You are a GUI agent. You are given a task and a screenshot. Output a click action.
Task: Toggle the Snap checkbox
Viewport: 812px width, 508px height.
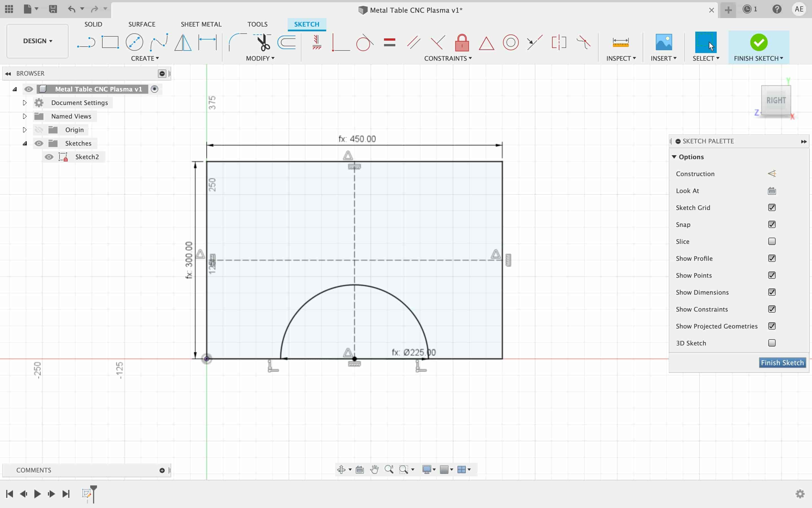772,224
